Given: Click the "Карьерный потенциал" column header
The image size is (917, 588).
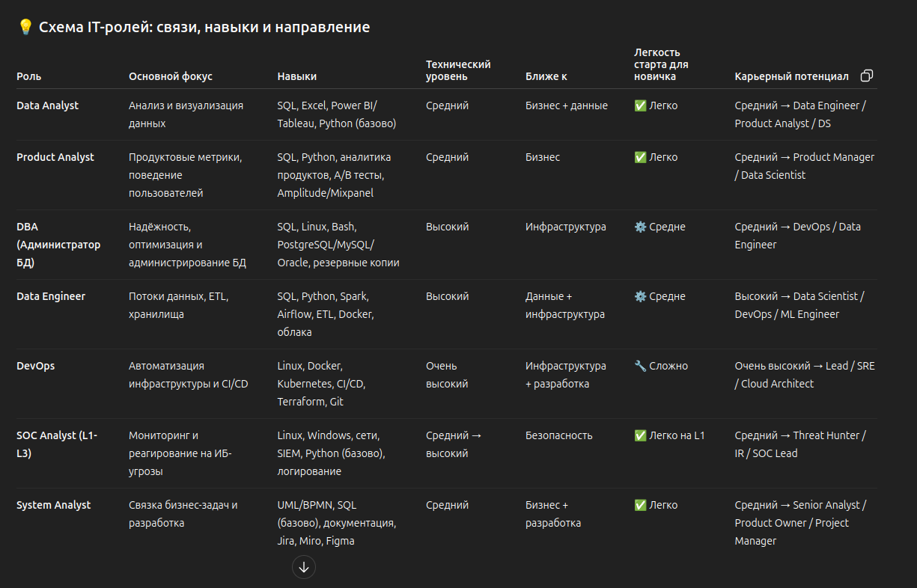Looking at the screenshot, I should tap(791, 76).
